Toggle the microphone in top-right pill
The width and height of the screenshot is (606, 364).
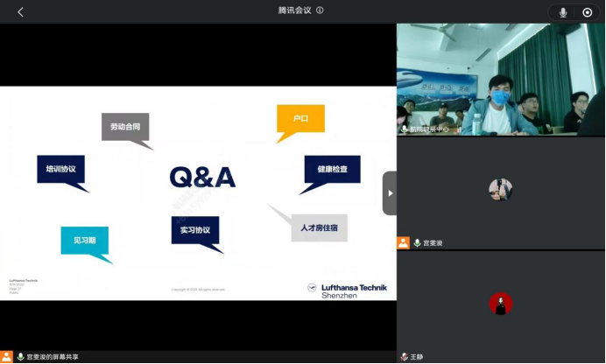coord(563,13)
